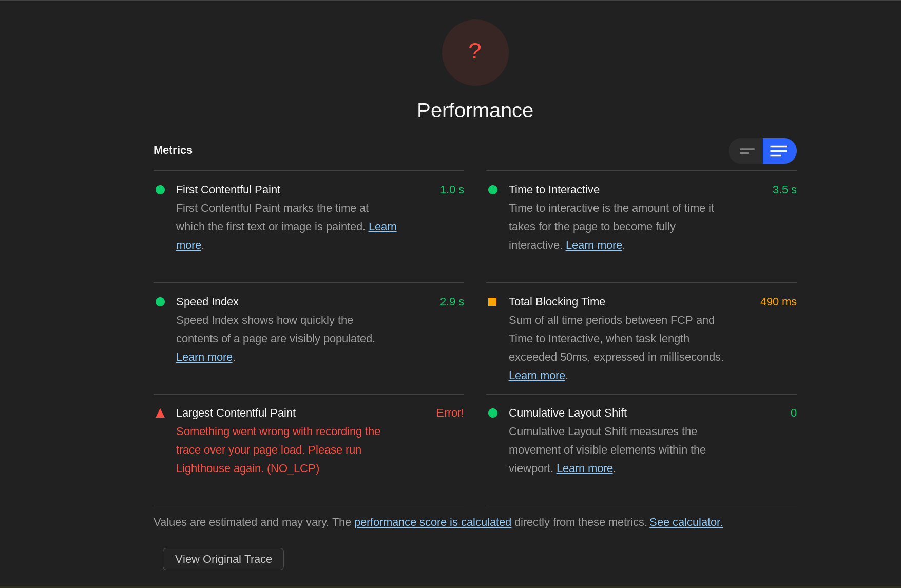Click the Largest Contentful Paint red triangle icon
Image resolution: width=901 pixels, height=588 pixels.
point(160,413)
